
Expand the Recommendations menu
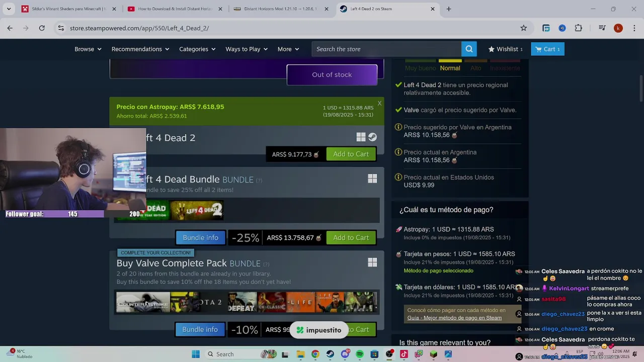pos(140,49)
